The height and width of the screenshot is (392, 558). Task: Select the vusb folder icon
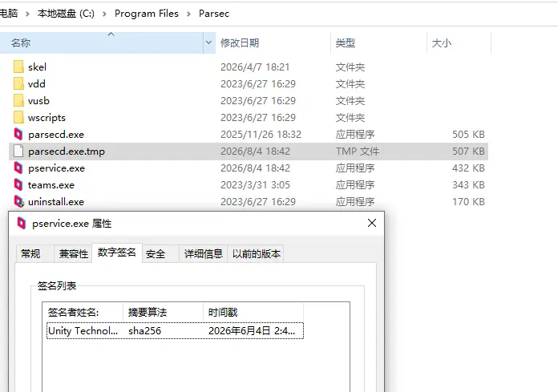(18, 101)
